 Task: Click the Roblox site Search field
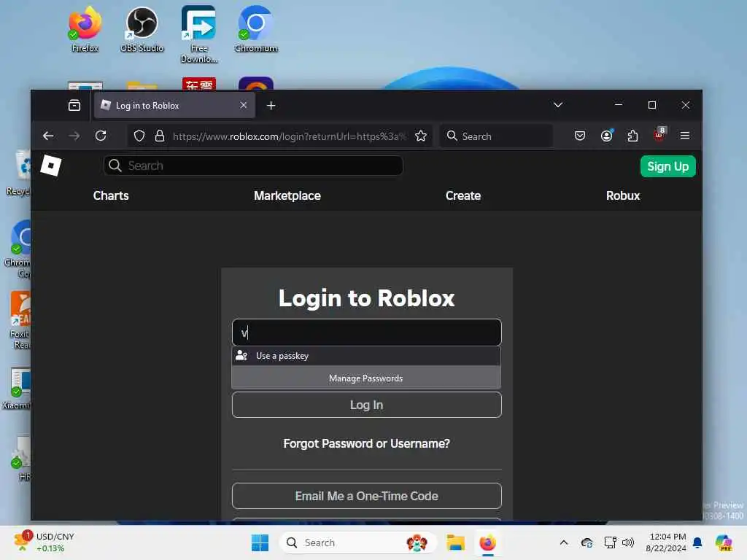(x=253, y=166)
